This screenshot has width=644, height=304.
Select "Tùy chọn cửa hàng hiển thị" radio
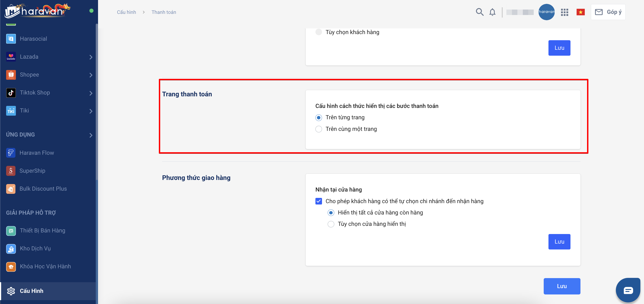point(331,224)
